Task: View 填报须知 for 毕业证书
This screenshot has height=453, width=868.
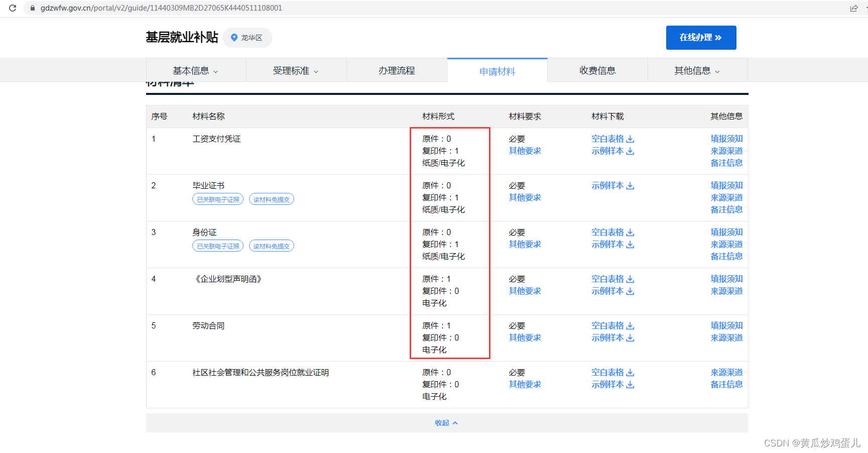Action: (726, 185)
